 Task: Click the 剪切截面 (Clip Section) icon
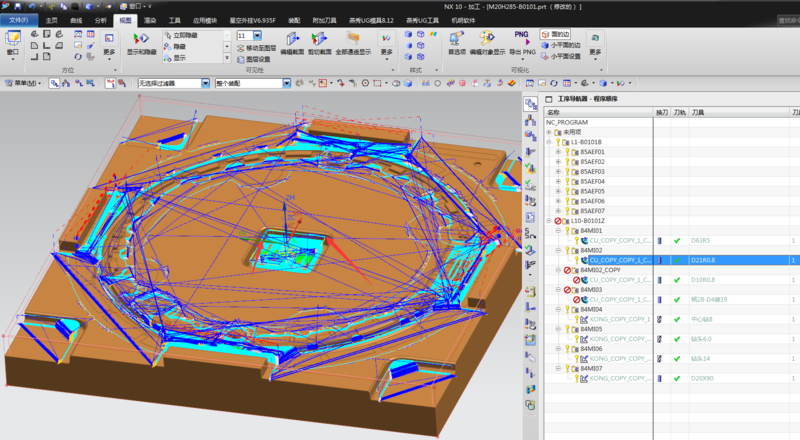coord(320,39)
